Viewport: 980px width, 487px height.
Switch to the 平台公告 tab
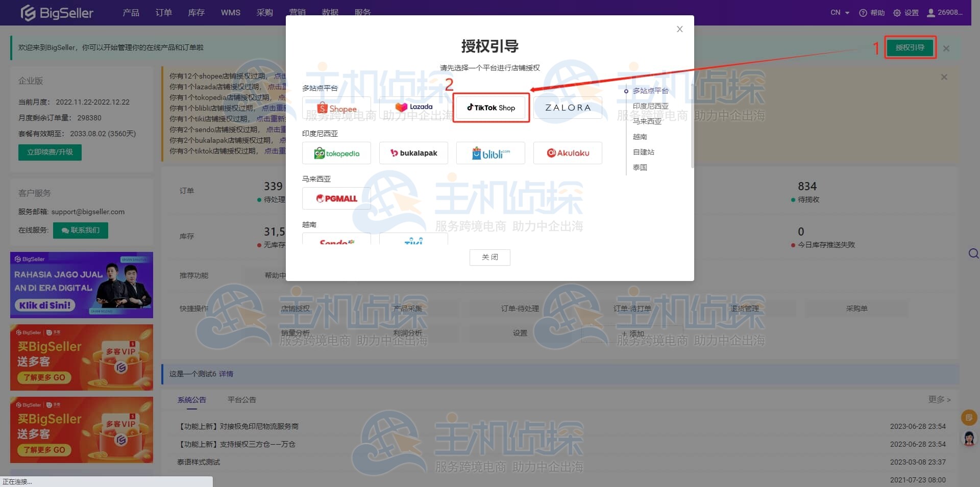[x=241, y=400]
